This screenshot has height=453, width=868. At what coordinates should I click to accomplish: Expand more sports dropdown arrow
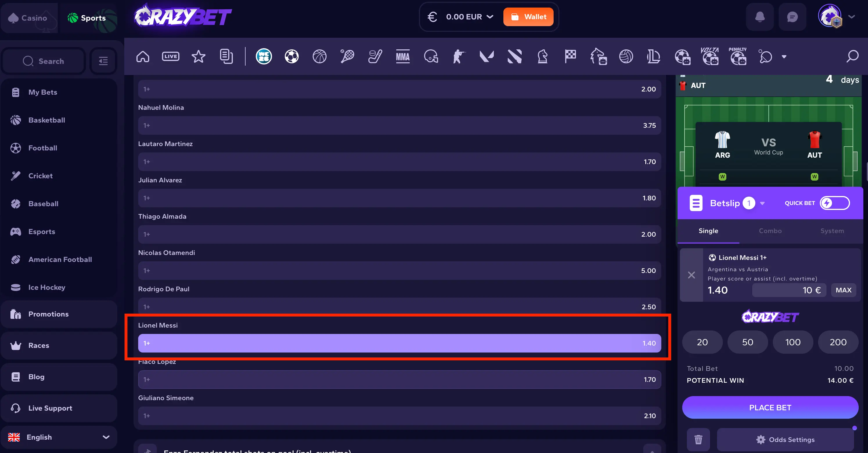(784, 57)
